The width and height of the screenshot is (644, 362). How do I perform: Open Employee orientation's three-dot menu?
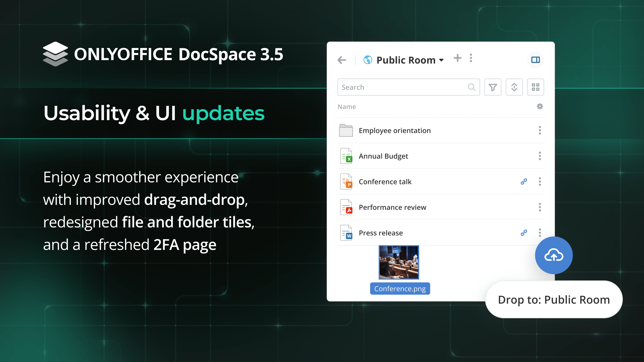(x=540, y=130)
